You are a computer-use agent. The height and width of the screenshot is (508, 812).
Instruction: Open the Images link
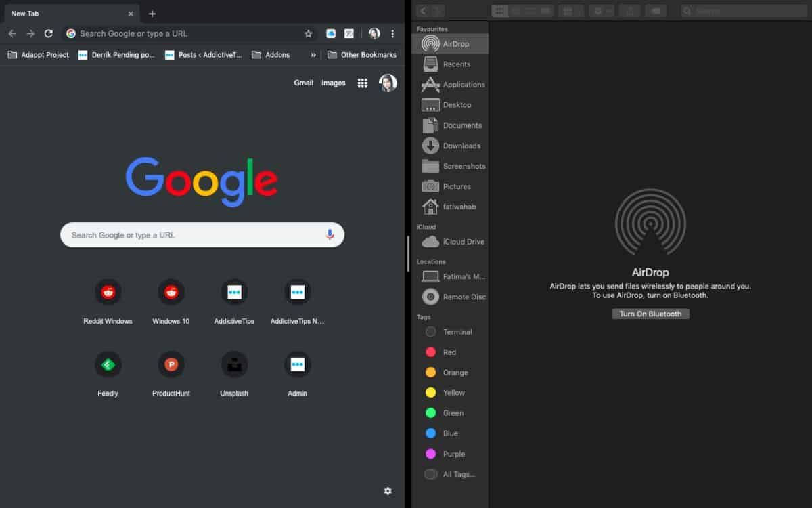pos(334,83)
